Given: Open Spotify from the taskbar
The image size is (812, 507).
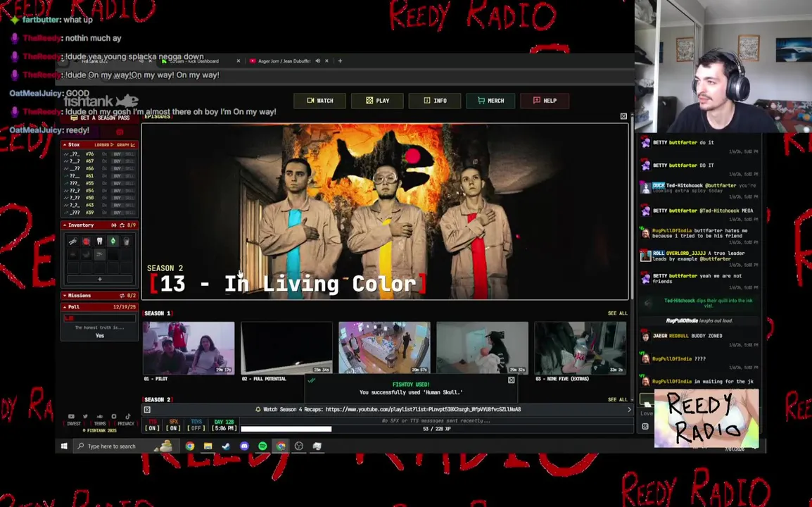Looking at the screenshot, I should (x=262, y=446).
